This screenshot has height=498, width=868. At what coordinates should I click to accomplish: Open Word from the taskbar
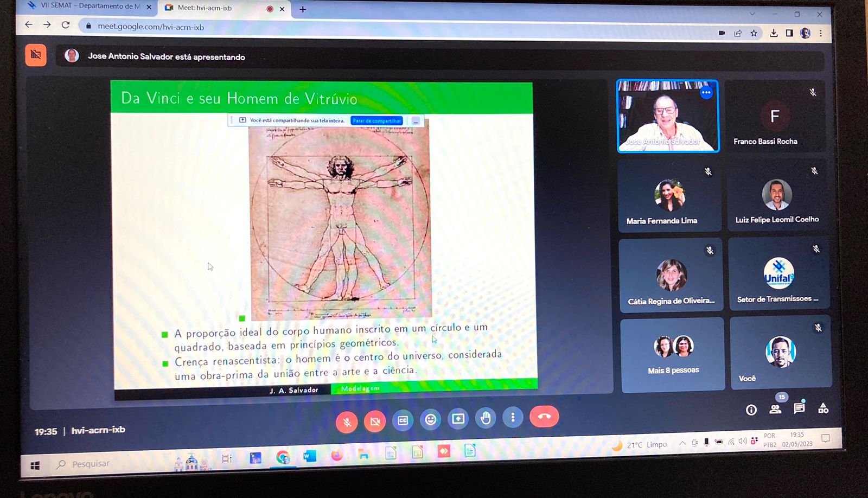309,456
